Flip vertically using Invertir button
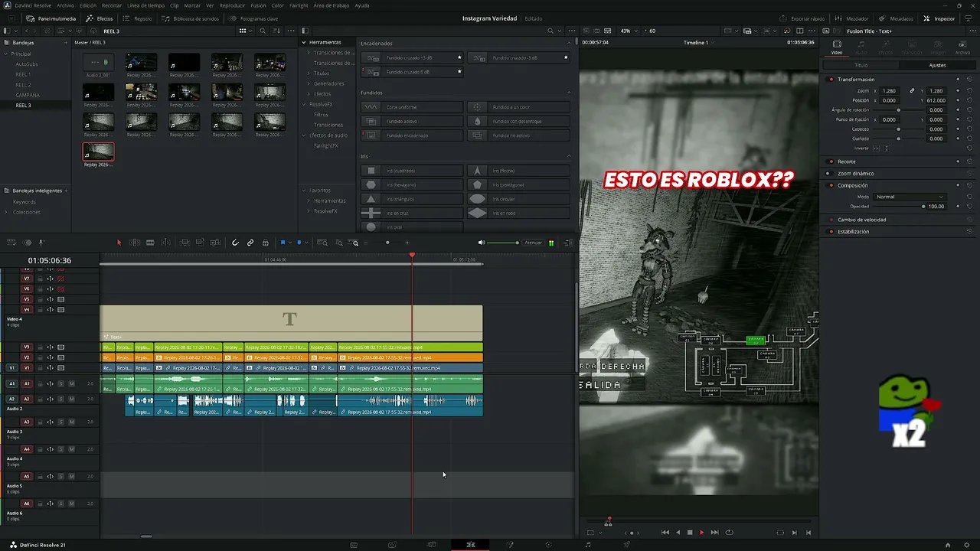The image size is (980, 551). click(887, 148)
